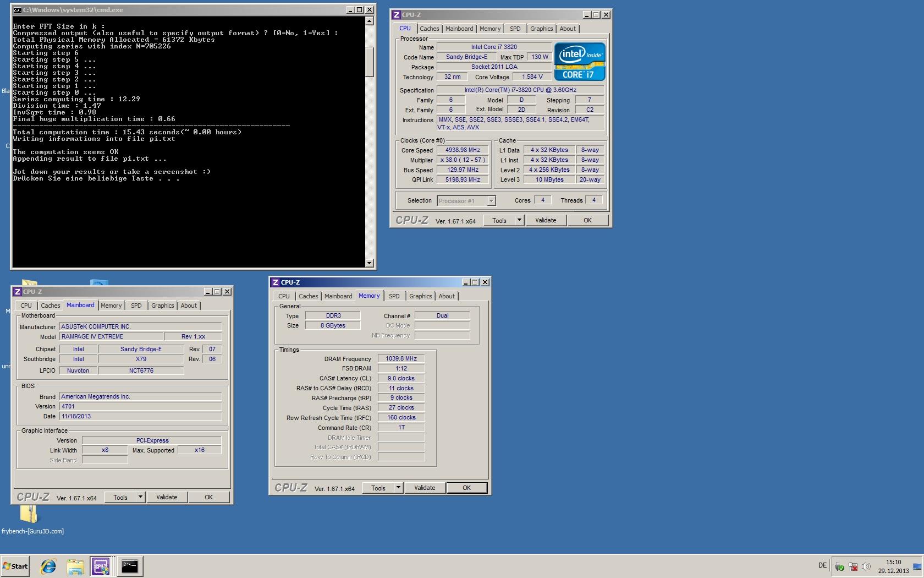
Task: Click the cmd.exe window title icon
Action: click(18, 10)
